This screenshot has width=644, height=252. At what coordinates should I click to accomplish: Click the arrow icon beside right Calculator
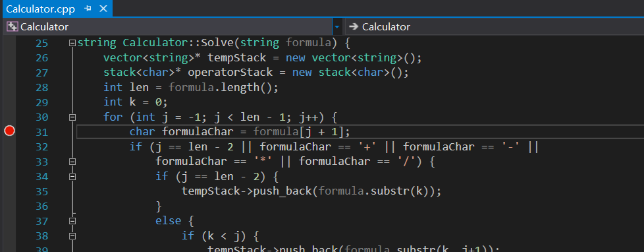pos(353,27)
